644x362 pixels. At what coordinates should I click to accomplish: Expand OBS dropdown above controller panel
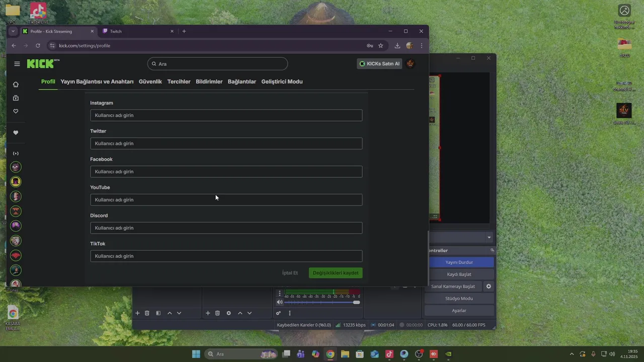click(x=489, y=237)
